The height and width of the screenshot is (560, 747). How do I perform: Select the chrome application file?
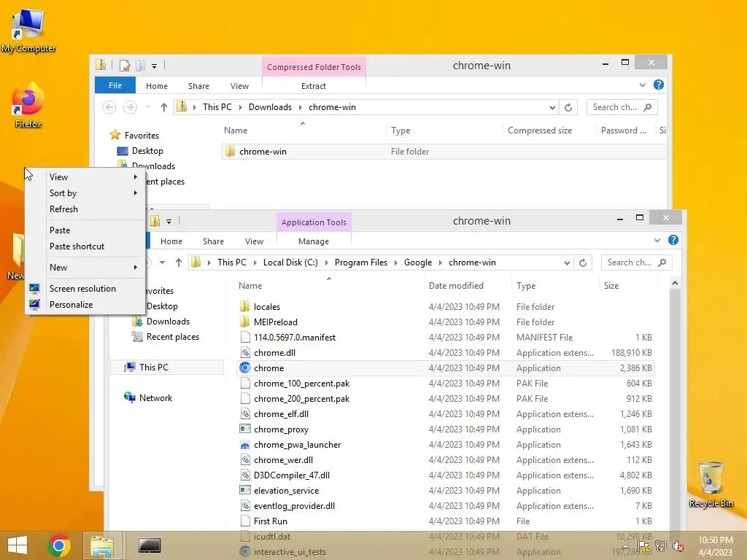click(x=445, y=368)
